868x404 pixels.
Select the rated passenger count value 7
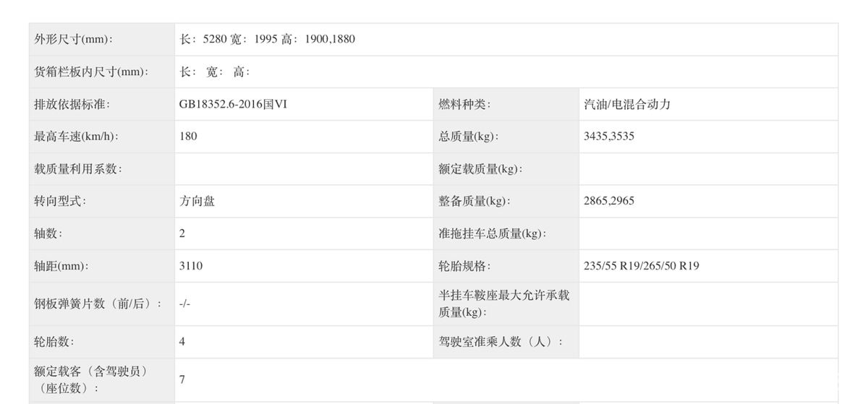click(x=182, y=379)
